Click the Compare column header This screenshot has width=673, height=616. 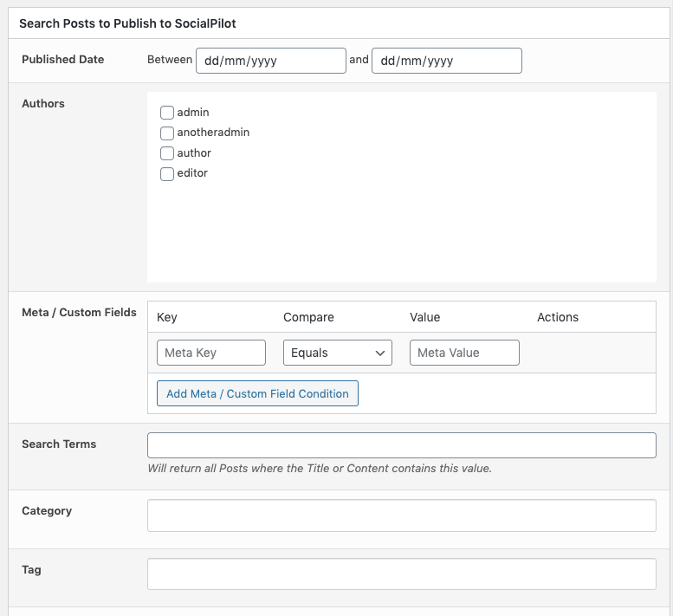(x=308, y=317)
